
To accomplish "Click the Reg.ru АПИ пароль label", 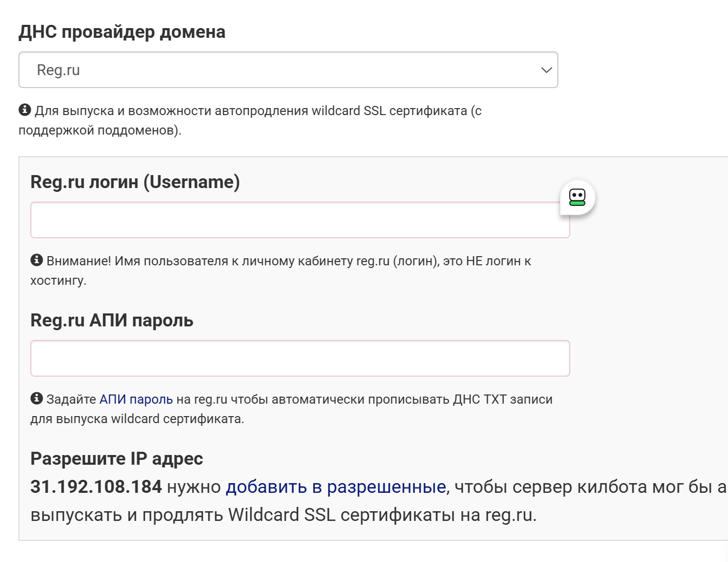I will [x=112, y=320].
